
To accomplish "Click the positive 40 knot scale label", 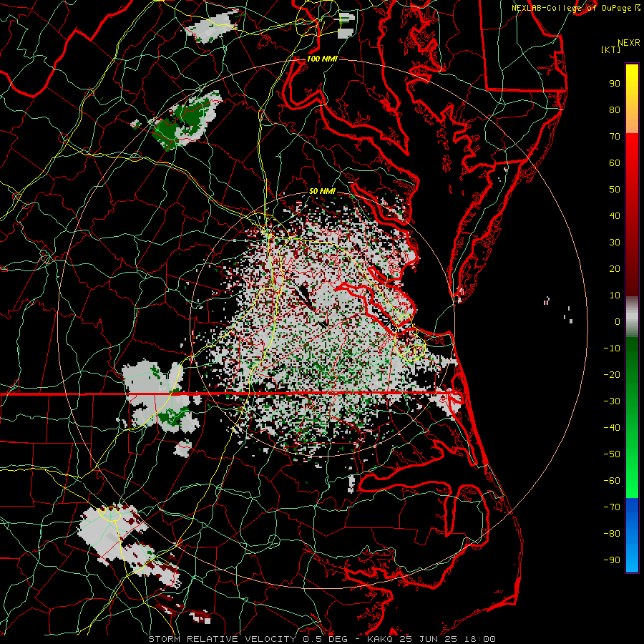I will click(x=615, y=216).
